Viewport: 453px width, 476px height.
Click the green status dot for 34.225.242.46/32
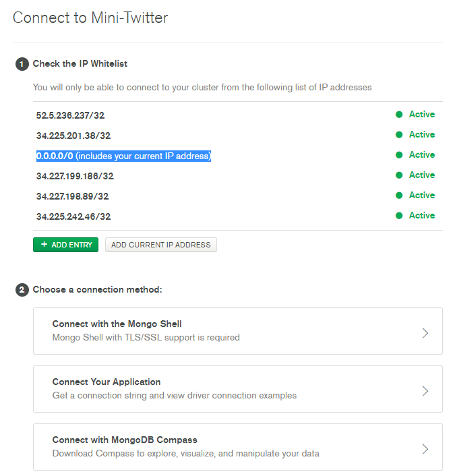pyautogui.click(x=399, y=216)
